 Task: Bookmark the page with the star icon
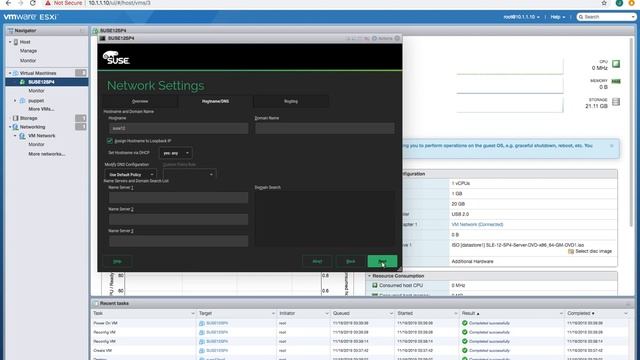(x=604, y=3)
